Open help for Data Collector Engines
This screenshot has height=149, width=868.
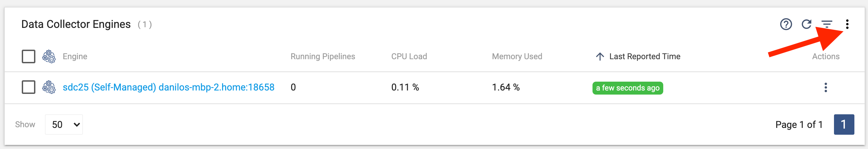[x=786, y=24]
